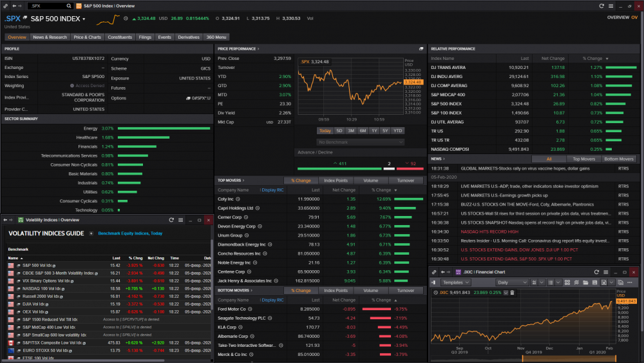Open the Daily interval dropdown
644x363 pixels.
511,282
